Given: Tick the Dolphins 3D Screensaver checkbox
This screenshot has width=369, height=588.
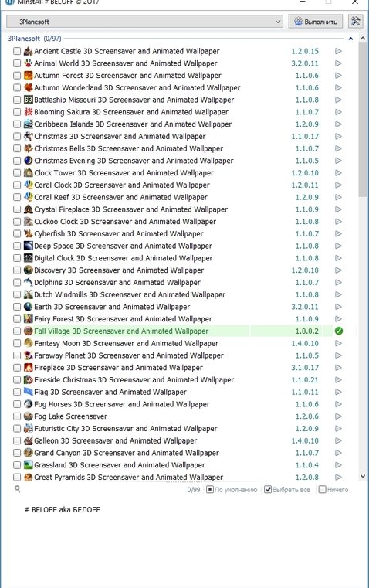Looking at the screenshot, I should 17,282.
